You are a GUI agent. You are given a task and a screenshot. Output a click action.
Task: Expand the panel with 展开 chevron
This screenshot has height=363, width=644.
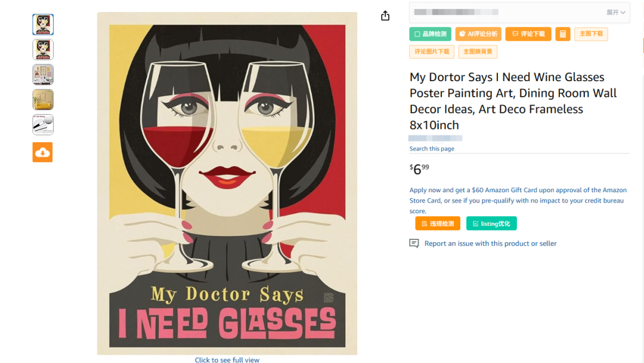616,13
